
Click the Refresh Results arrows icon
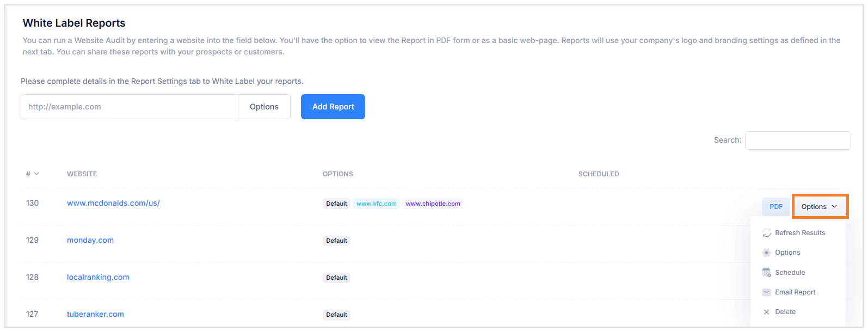tap(766, 233)
